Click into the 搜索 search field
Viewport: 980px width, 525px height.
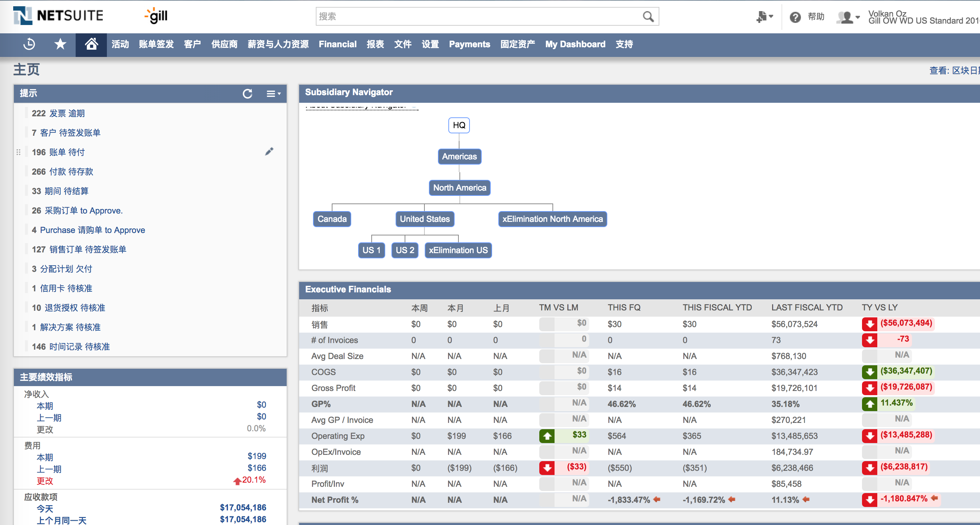(x=475, y=17)
